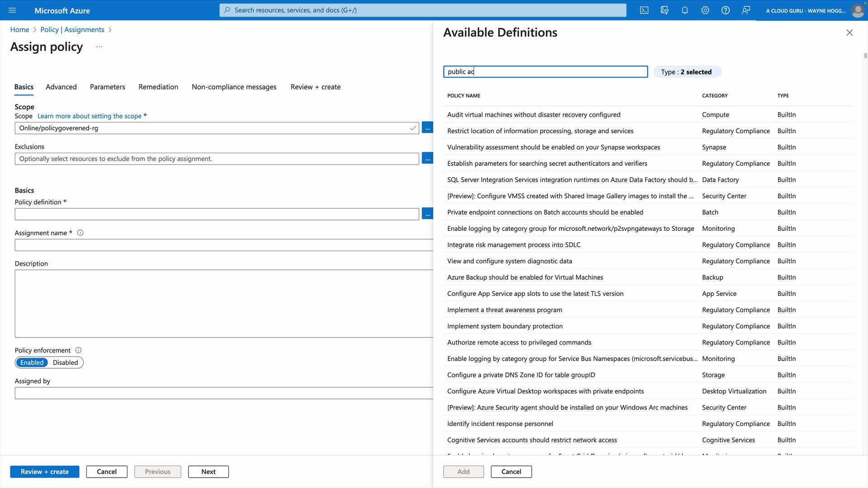Screen dimensions: 868x488
Task: Open the Policy definition picker ellipsis button
Action: (427, 214)
